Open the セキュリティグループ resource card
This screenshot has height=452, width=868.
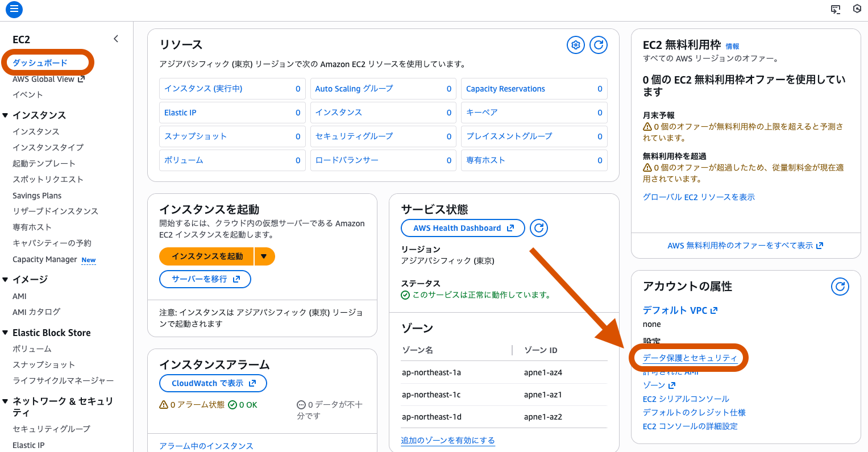(x=383, y=136)
